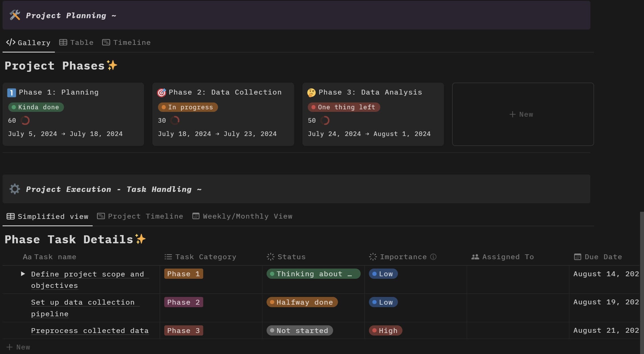Switch to the Timeline tab

click(x=131, y=42)
